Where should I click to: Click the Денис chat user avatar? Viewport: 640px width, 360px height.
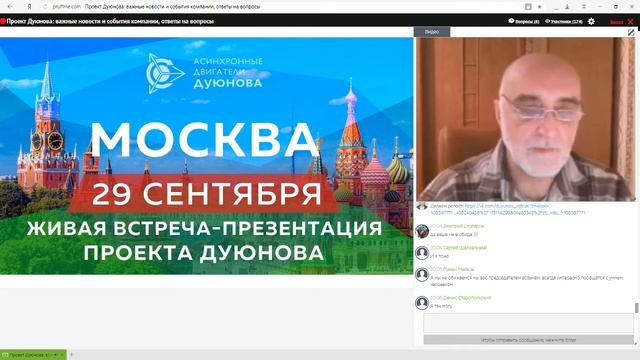[x=422, y=303]
